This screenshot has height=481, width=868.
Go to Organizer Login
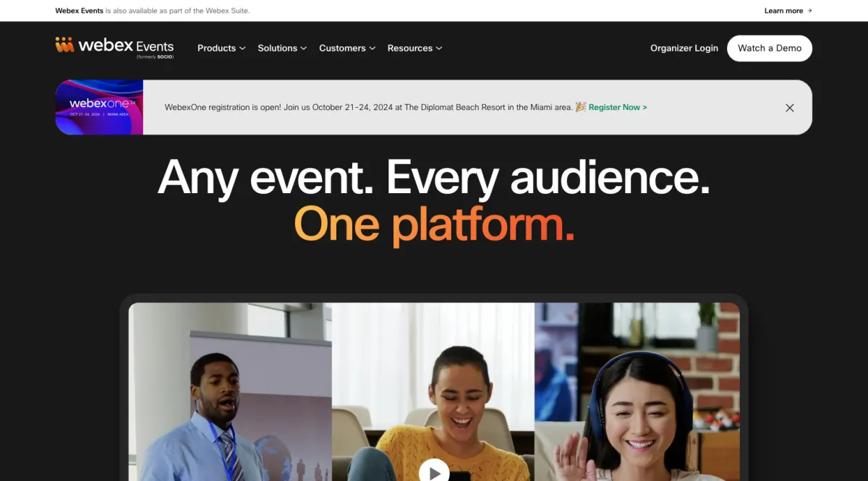(x=684, y=48)
